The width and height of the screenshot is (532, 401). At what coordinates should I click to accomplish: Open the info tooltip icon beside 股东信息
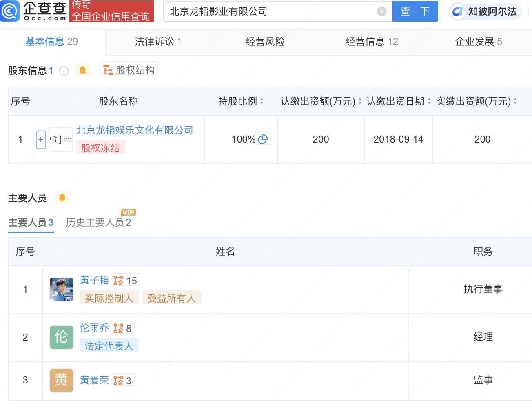click(64, 71)
